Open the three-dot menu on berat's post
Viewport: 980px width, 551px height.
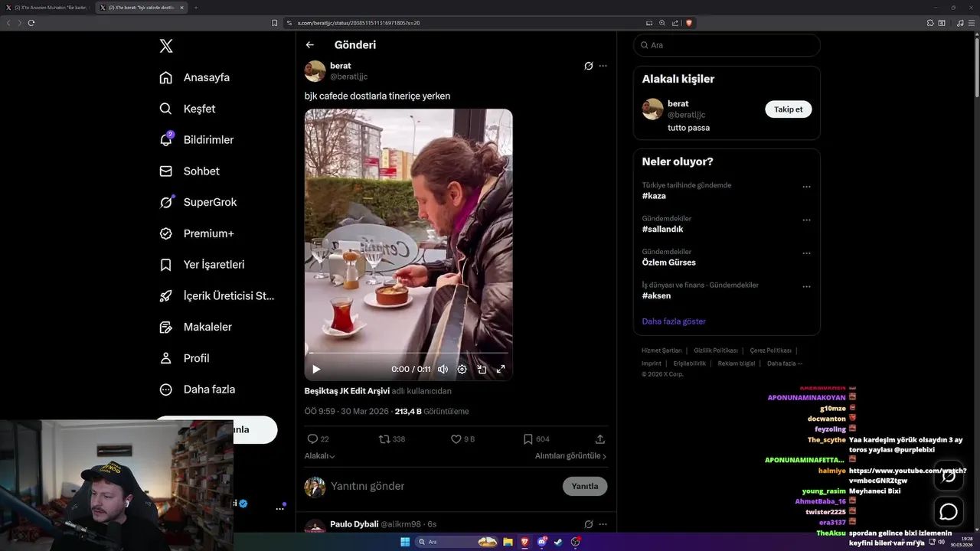pos(603,66)
